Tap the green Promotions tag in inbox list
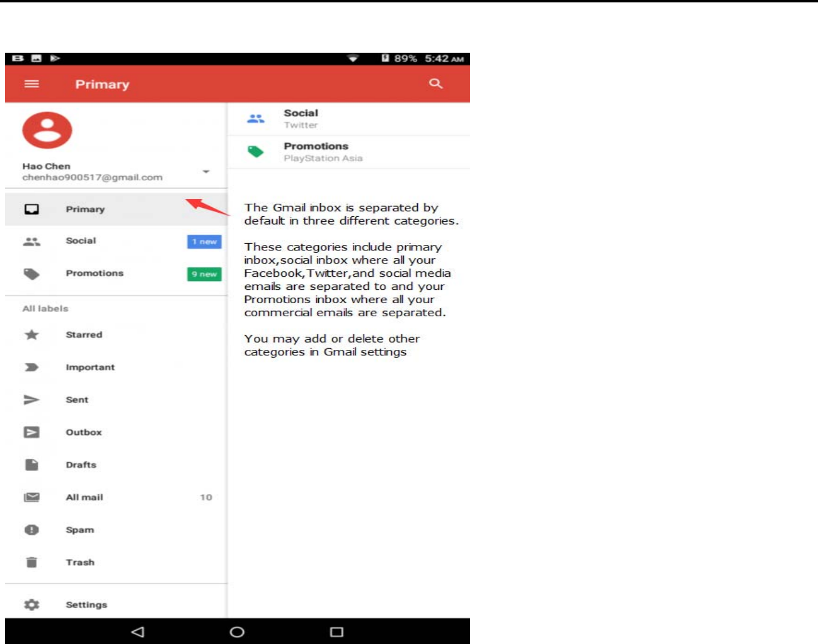 256,152
